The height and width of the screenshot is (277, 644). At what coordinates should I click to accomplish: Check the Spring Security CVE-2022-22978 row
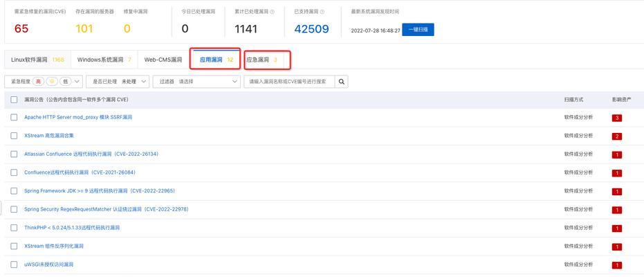tap(14, 209)
